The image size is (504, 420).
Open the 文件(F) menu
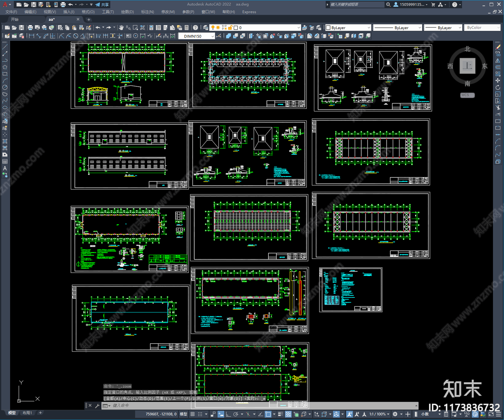(x=11, y=12)
